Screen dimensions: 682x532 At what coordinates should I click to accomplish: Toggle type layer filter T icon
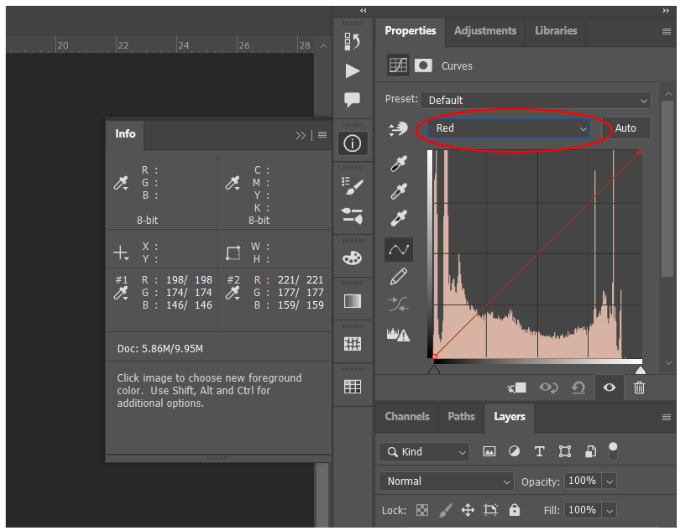(x=539, y=452)
